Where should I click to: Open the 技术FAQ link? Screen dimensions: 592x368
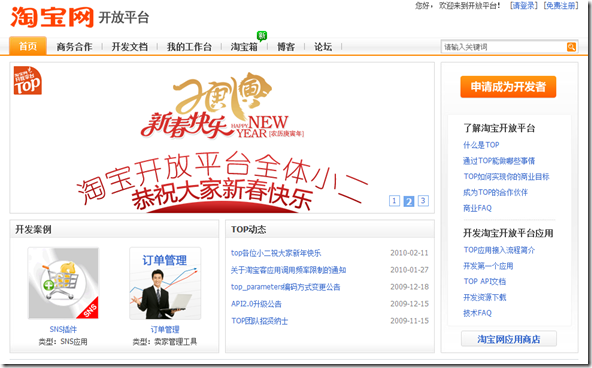[478, 313]
